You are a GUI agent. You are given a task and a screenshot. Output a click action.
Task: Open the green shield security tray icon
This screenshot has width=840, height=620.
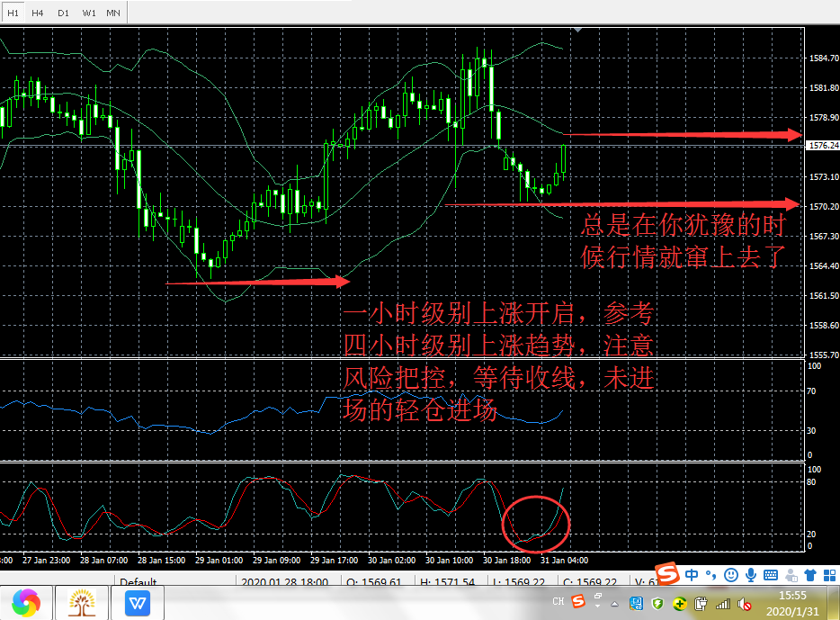pyautogui.click(x=657, y=604)
